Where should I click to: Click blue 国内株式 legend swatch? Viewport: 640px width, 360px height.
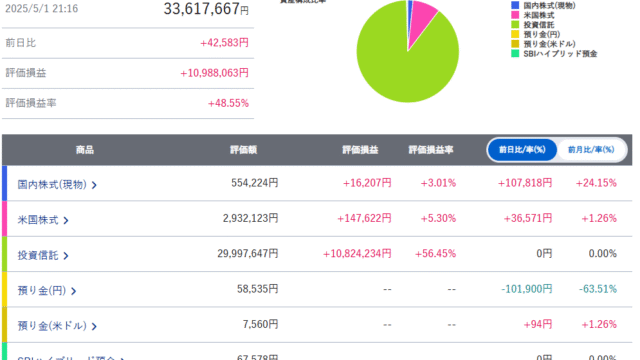click(x=515, y=5)
